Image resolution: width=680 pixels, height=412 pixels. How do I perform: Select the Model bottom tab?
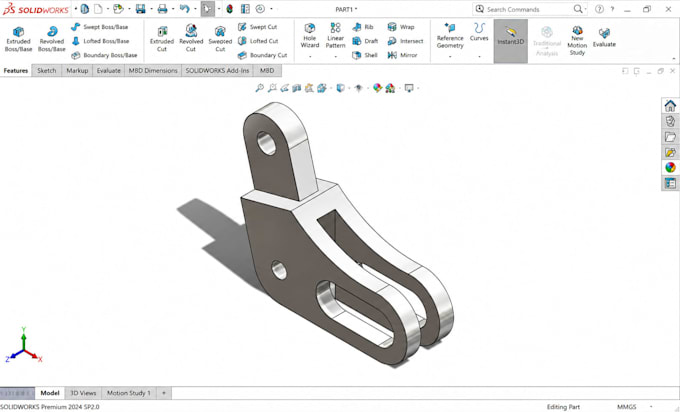coord(50,393)
